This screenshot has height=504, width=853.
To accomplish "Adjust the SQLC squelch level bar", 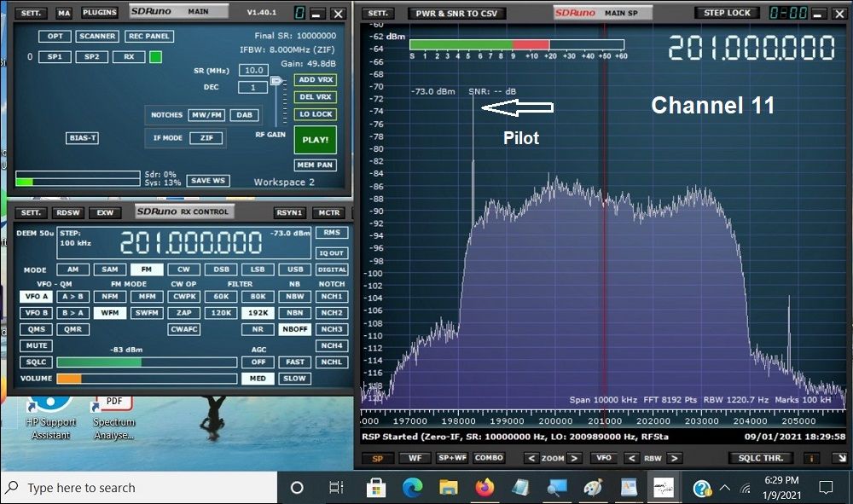I will pos(147,362).
